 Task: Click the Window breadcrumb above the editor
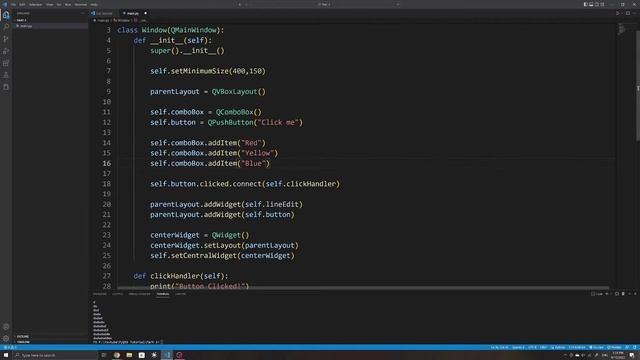click(x=122, y=20)
